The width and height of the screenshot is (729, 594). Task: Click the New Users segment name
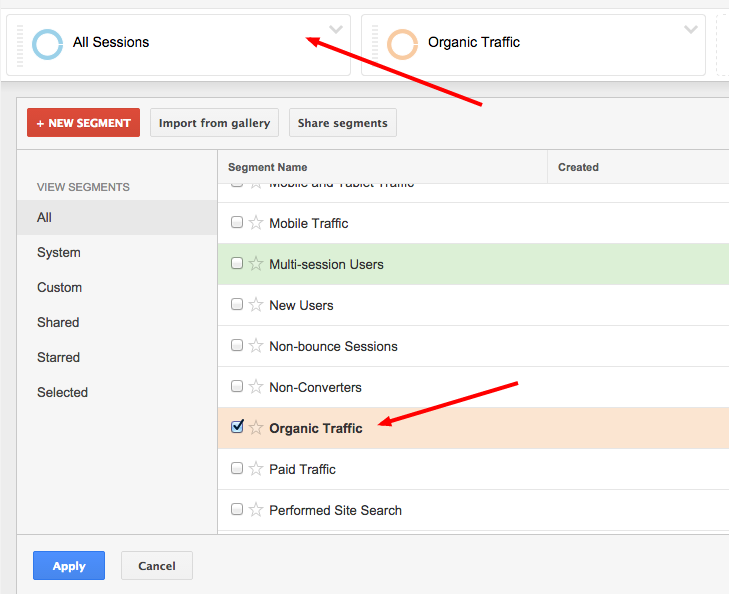301,305
